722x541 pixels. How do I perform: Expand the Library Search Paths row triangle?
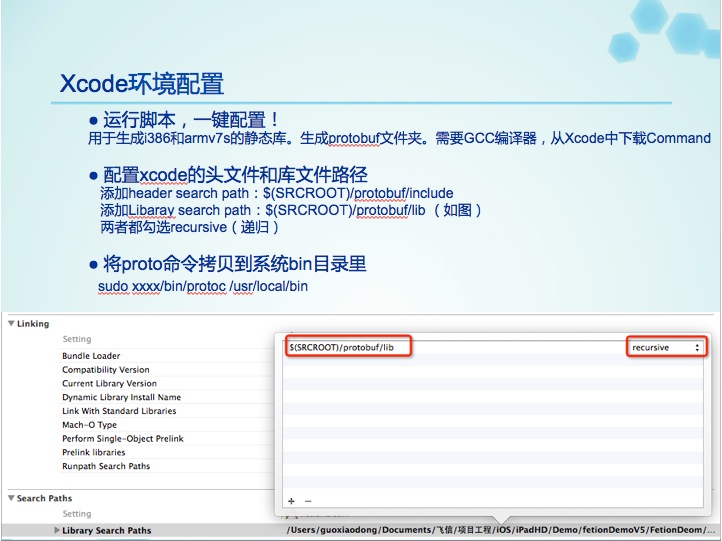(57, 530)
